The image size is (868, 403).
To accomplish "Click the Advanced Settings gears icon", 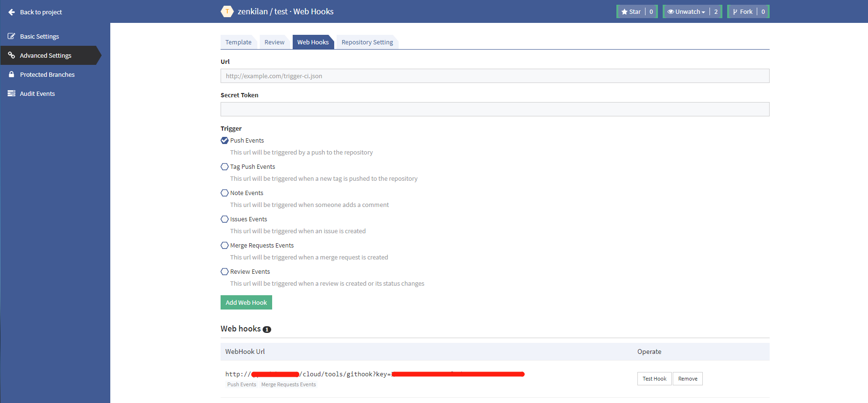I will point(11,55).
